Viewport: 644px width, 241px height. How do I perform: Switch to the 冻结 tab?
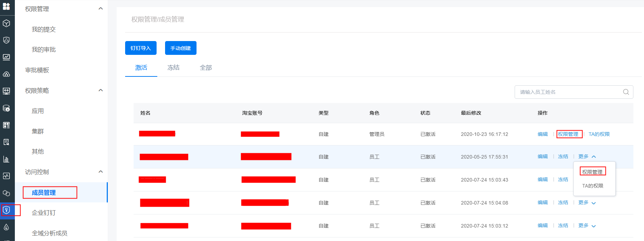(x=174, y=68)
